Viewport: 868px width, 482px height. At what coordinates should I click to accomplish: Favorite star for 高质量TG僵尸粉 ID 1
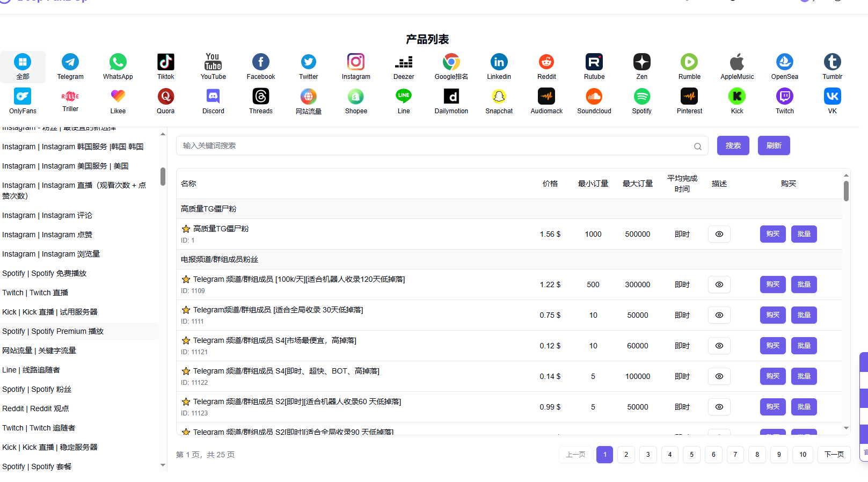point(186,229)
